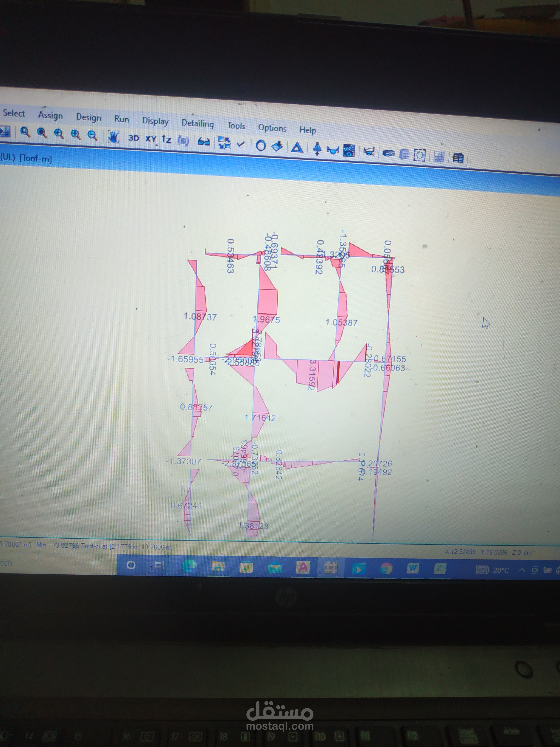
Task: Open Microsoft Word from taskbar
Action: click(x=413, y=568)
